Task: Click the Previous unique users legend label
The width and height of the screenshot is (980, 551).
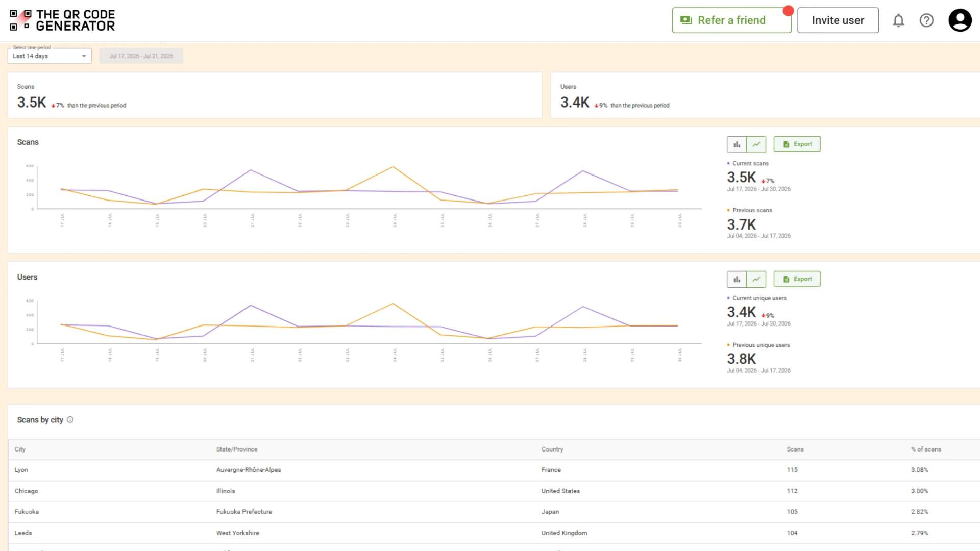Action: (x=761, y=345)
